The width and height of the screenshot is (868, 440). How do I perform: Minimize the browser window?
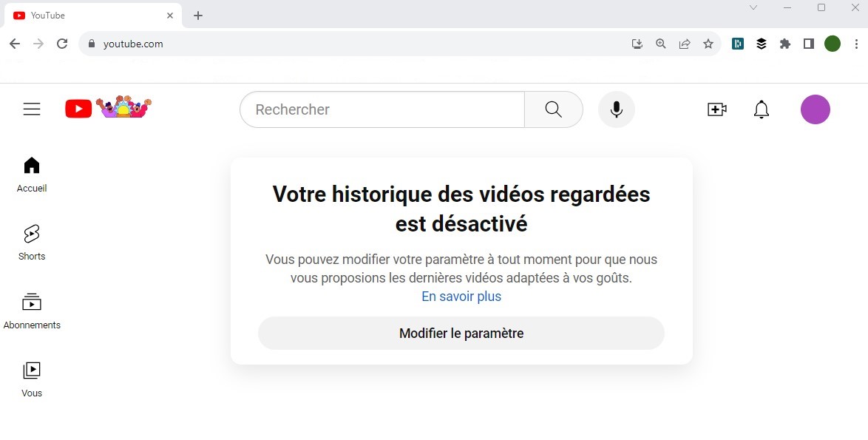[x=787, y=7]
